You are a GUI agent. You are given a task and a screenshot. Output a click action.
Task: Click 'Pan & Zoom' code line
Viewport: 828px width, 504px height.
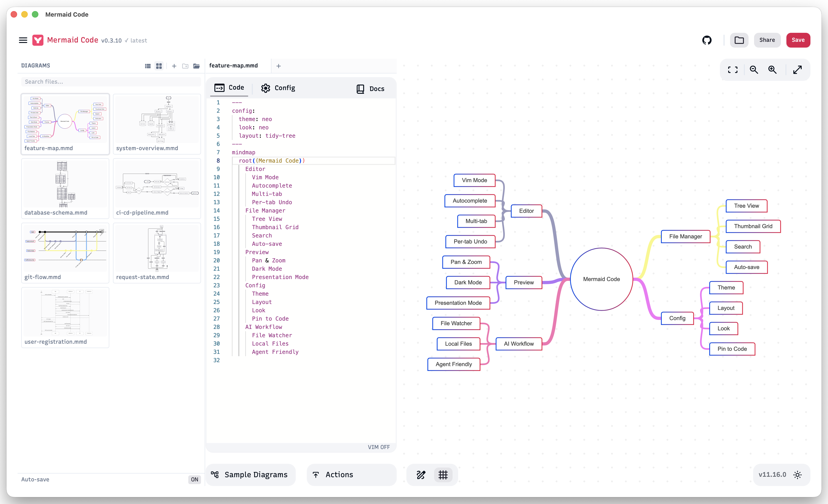[x=268, y=260]
